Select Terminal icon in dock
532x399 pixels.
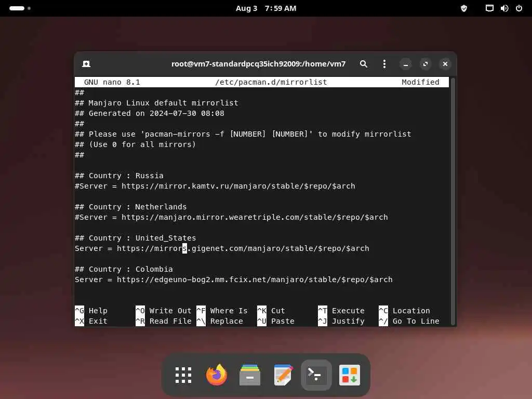[316, 375]
